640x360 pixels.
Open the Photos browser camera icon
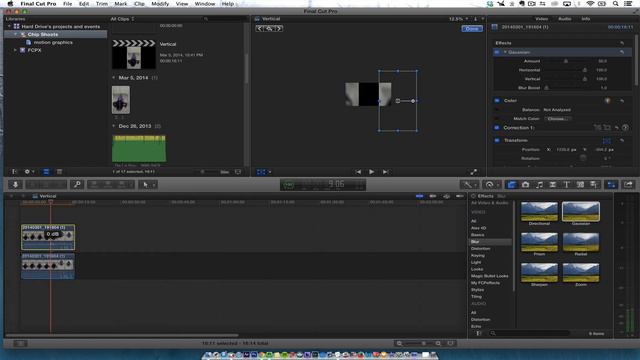click(x=525, y=185)
